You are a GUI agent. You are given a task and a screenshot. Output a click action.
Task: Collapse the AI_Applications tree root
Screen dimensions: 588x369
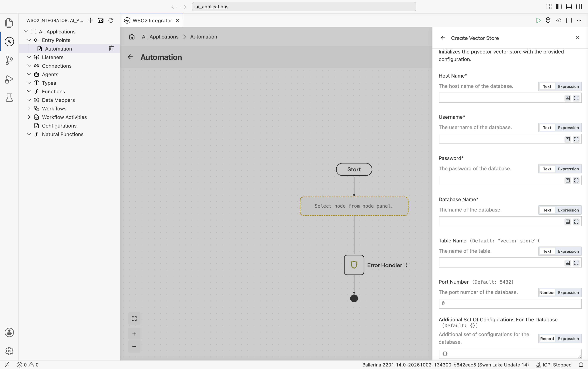26,31
